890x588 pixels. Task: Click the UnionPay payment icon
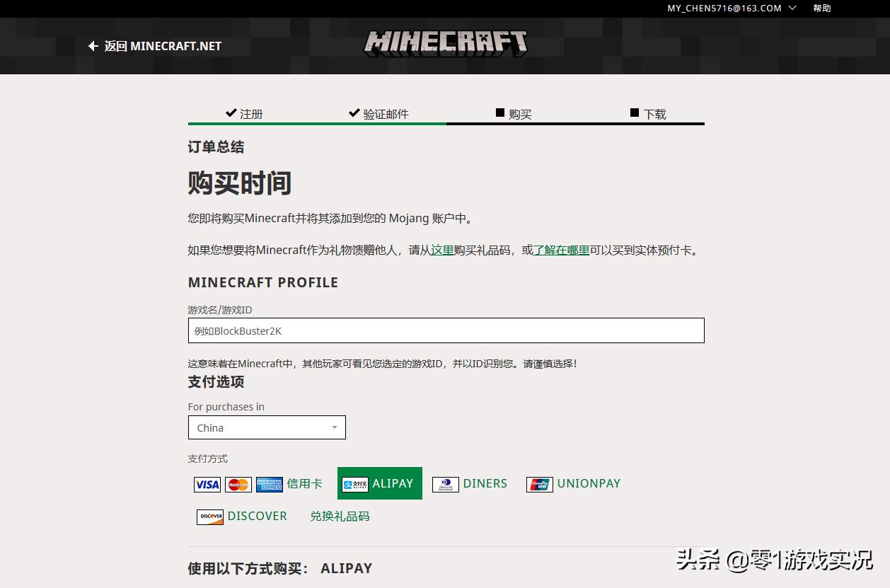tap(540, 484)
